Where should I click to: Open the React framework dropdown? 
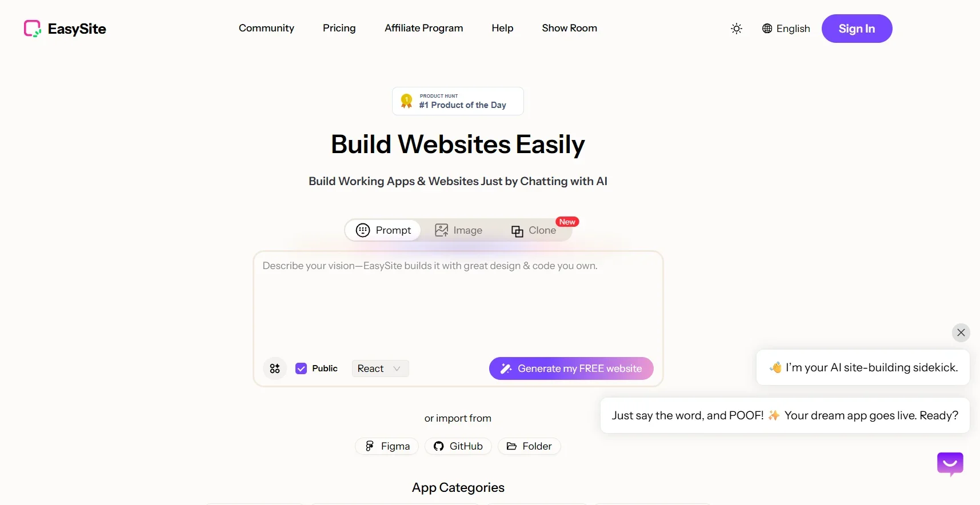point(379,368)
